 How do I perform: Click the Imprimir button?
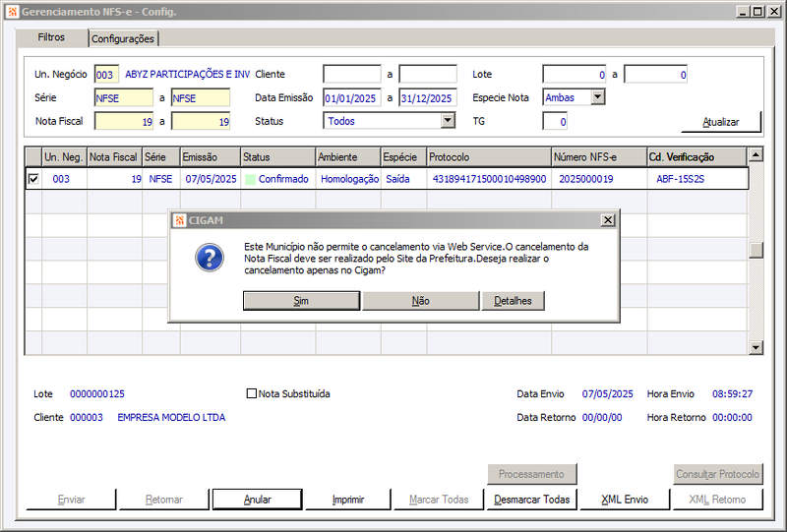point(348,500)
